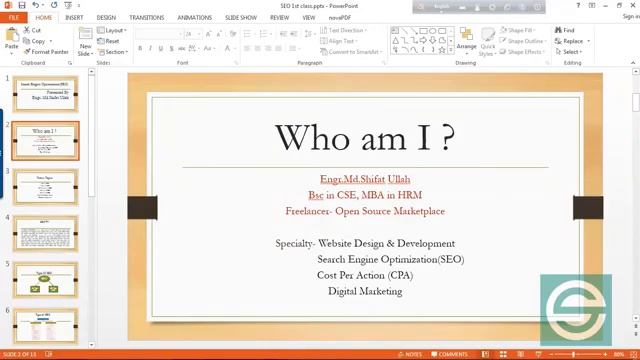
Task: Cut the selection with the Cut button
Action: pos(32,30)
